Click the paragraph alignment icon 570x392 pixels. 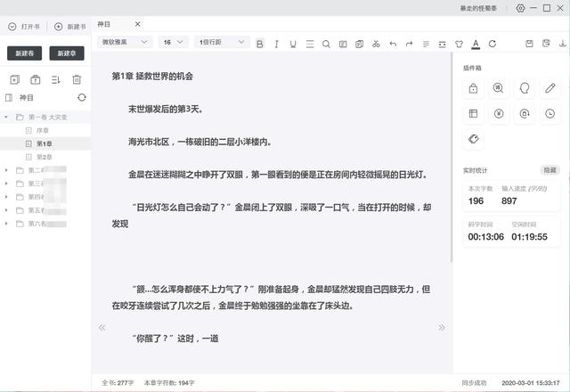click(426, 44)
